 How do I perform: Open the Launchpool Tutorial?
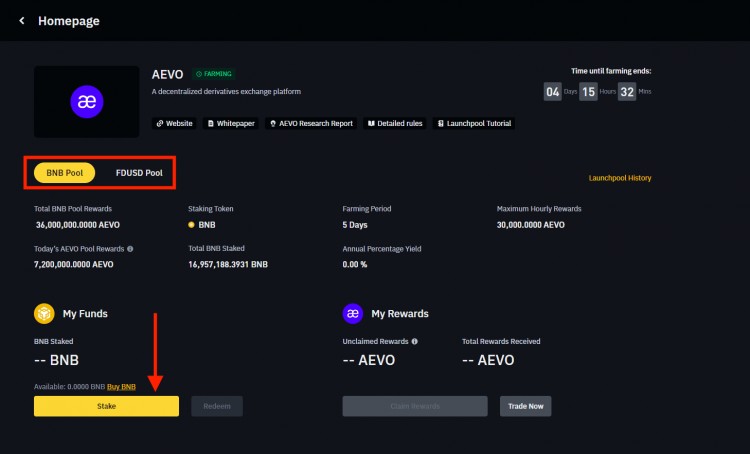[x=474, y=123]
